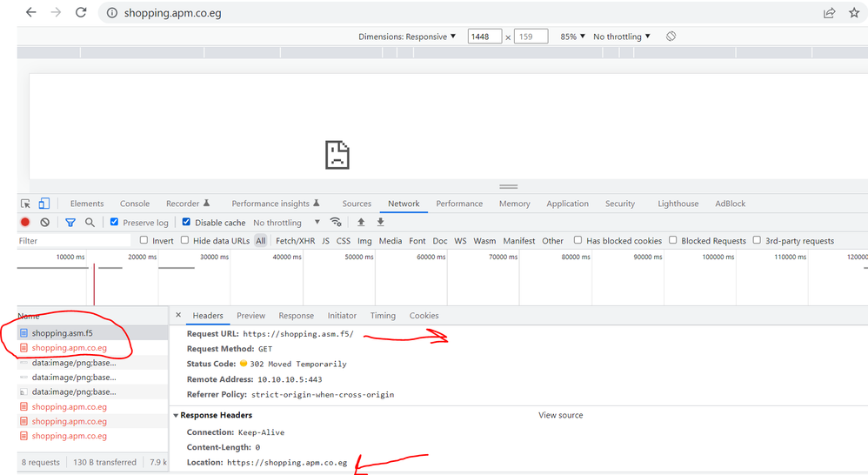
Task: Close the request details panel
Action: (x=178, y=316)
